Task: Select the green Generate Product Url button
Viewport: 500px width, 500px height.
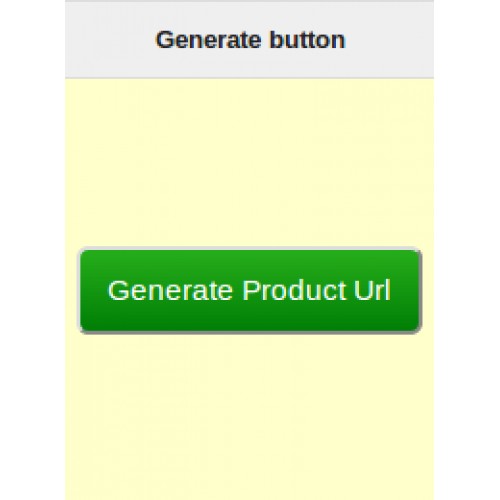Action: [250, 290]
